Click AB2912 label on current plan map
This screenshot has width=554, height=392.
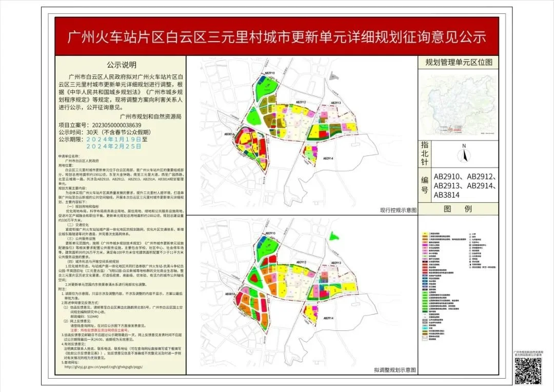(x=301, y=102)
